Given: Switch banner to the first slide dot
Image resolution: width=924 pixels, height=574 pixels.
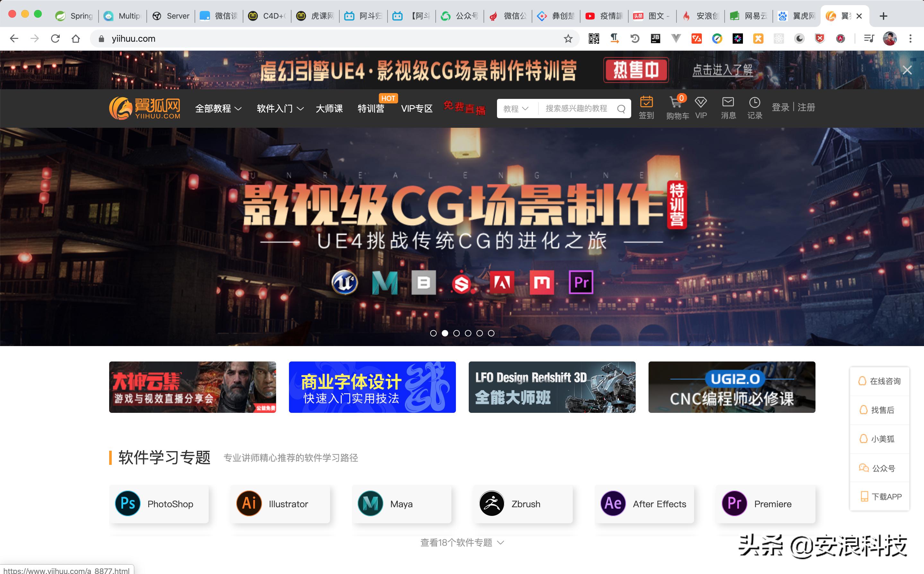Looking at the screenshot, I should tap(433, 333).
